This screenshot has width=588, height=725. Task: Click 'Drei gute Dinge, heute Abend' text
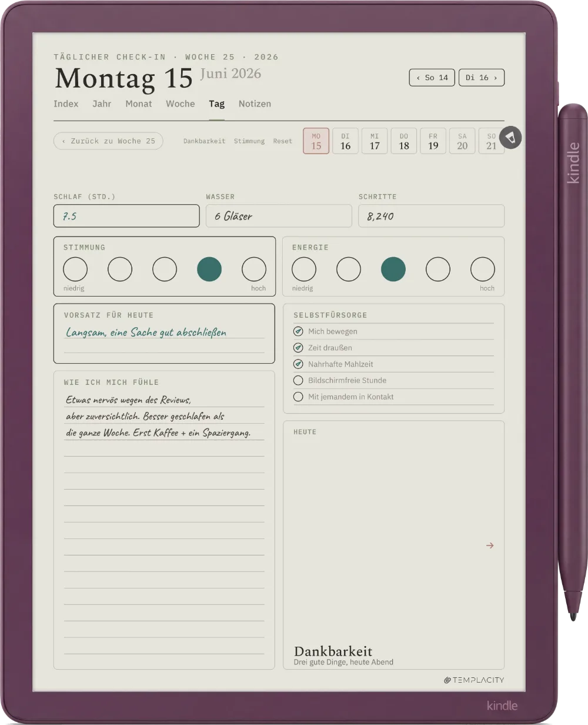[x=343, y=662]
